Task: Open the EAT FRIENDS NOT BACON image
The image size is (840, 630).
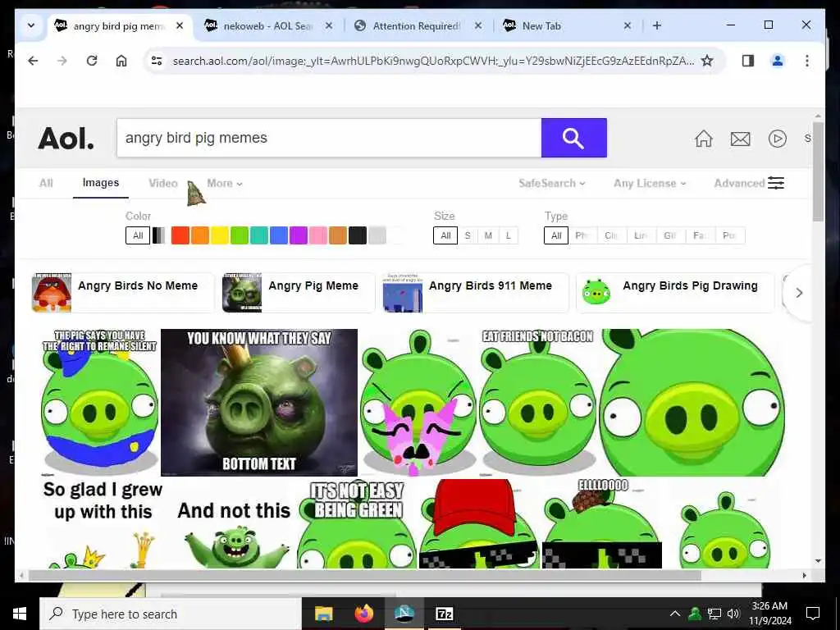Action: (x=537, y=402)
